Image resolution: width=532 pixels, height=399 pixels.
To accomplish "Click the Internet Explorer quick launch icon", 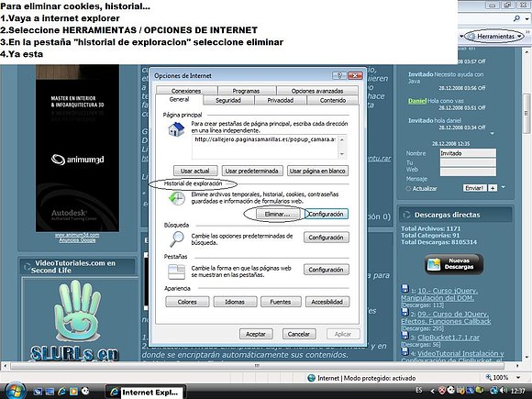I will click(x=61, y=391).
